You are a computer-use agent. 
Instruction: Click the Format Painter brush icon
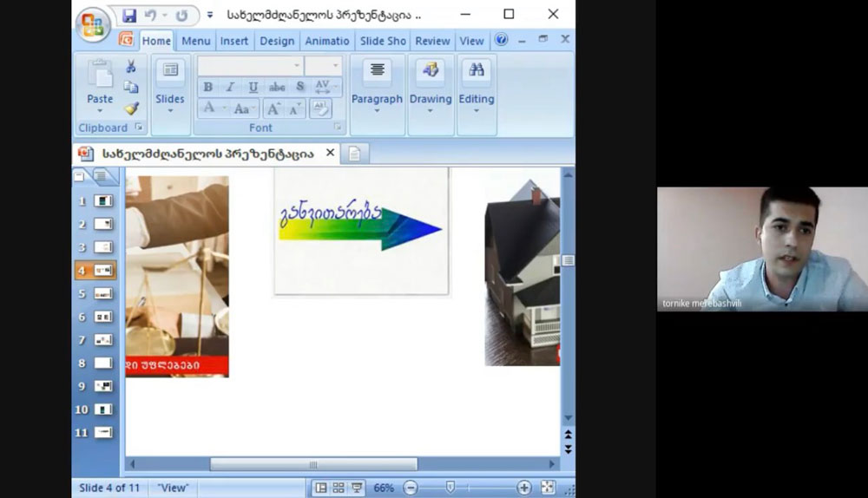coord(131,108)
